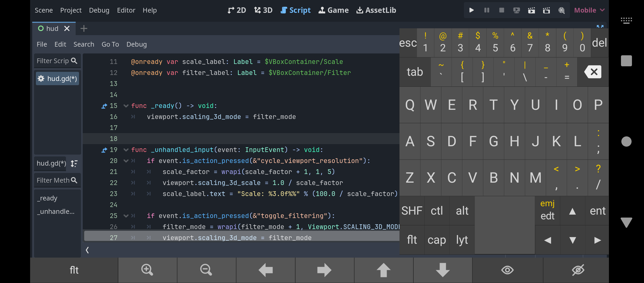This screenshot has width=644, height=283.
Task: Tap the keyboard up arrow key
Action: 573,211
